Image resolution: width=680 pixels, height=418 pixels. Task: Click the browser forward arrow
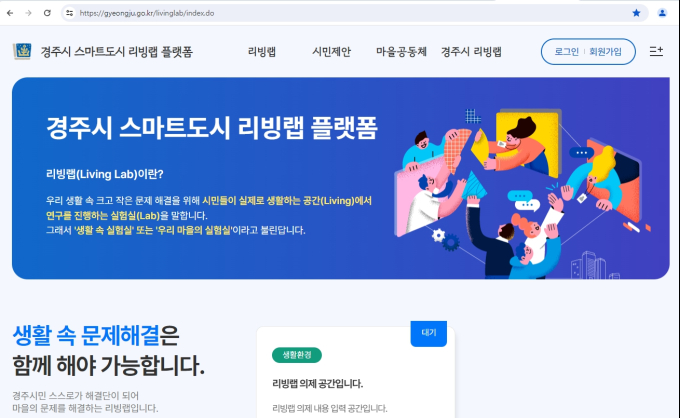(x=29, y=13)
